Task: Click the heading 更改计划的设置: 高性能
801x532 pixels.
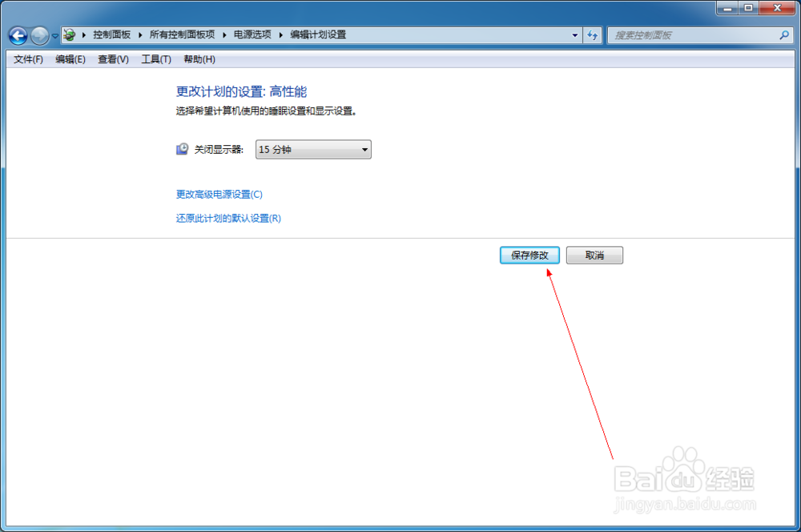Action: pyautogui.click(x=241, y=91)
